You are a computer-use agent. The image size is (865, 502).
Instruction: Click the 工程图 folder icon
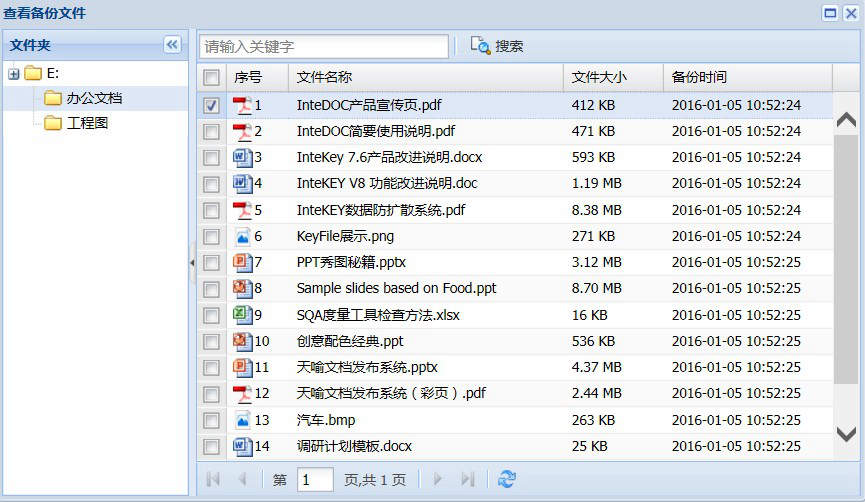[x=52, y=122]
